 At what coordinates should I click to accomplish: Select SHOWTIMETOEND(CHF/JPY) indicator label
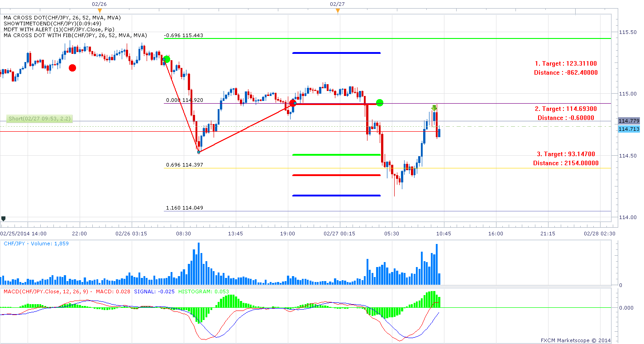pyautogui.click(x=52, y=24)
